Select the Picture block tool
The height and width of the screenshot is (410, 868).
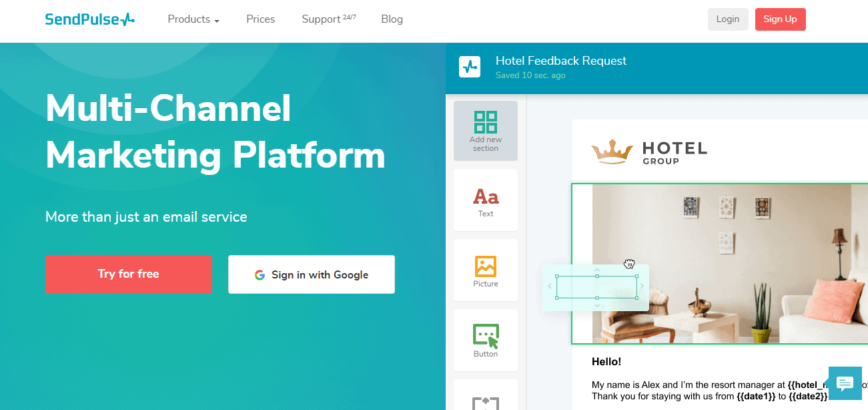(486, 270)
